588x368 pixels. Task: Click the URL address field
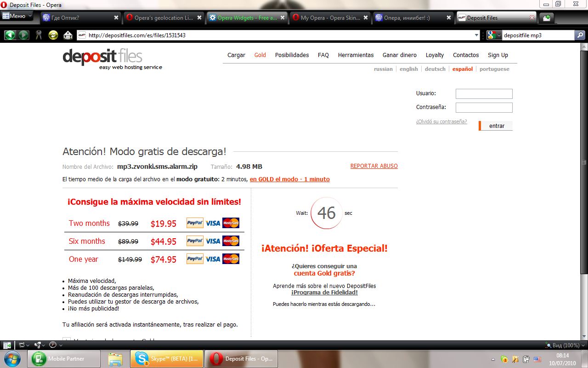point(279,35)
